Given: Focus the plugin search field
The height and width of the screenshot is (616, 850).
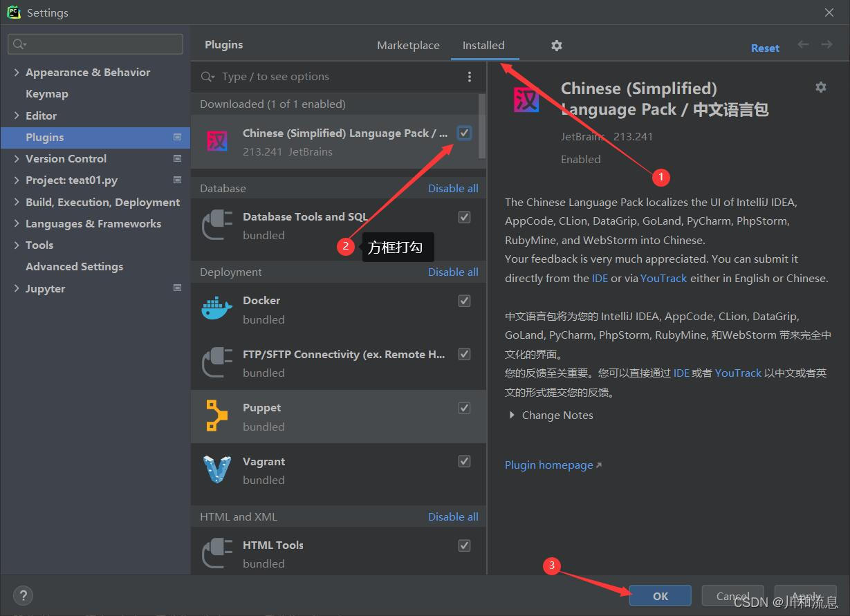Looking at the screenshot, I should click(329, 77).
